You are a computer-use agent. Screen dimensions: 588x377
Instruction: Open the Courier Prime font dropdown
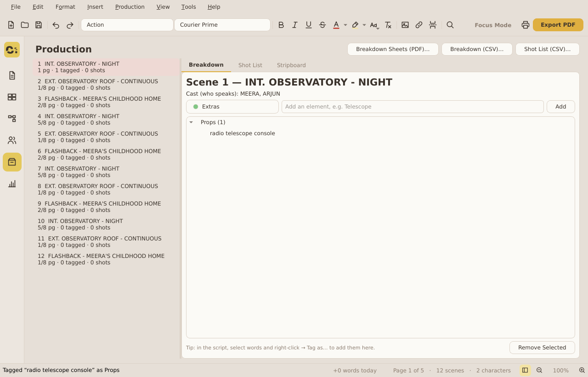[x=222, y=25]
